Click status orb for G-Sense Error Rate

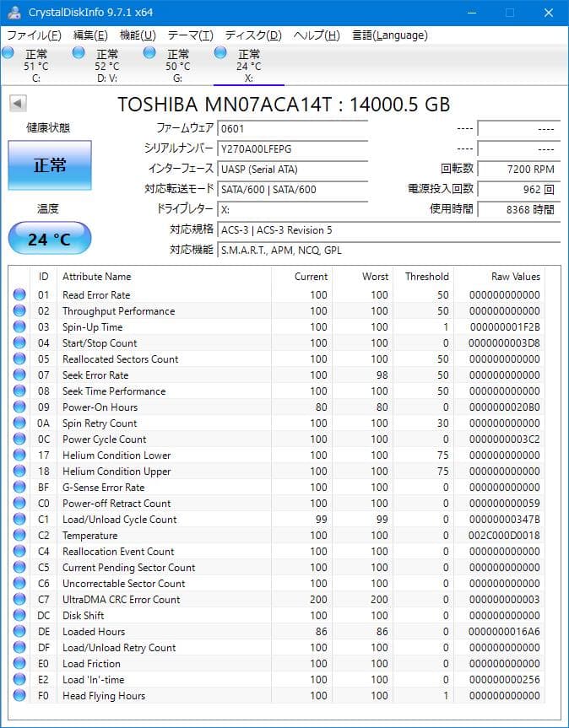tap(19, 487)
